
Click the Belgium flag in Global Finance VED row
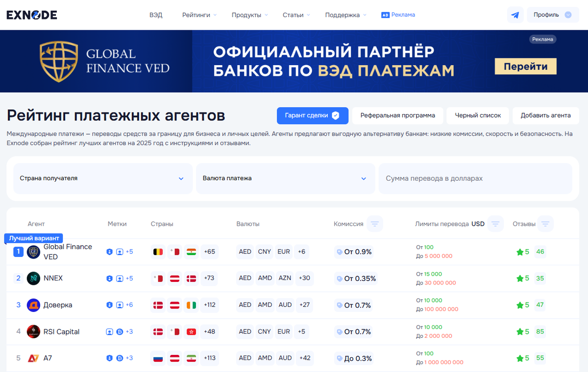click(158, 252)
